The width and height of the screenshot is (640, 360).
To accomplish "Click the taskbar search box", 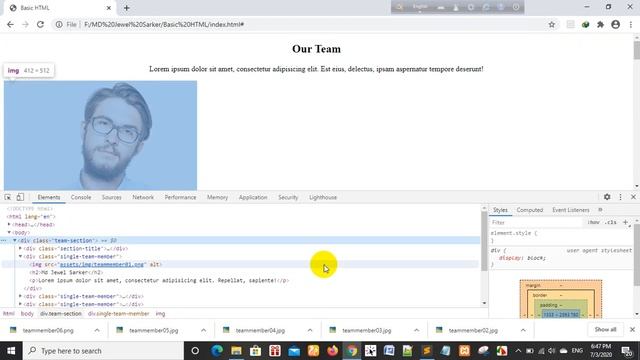I will tap(103, 351).
